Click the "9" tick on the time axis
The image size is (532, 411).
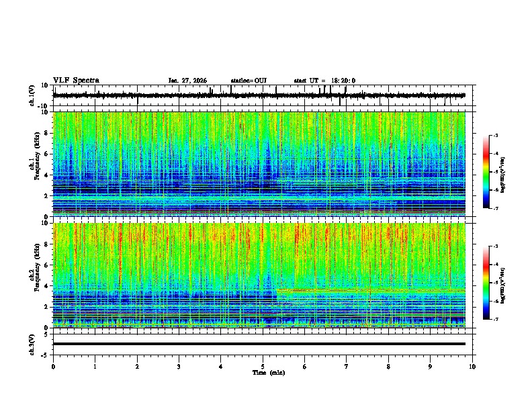(x=430, y=367)
